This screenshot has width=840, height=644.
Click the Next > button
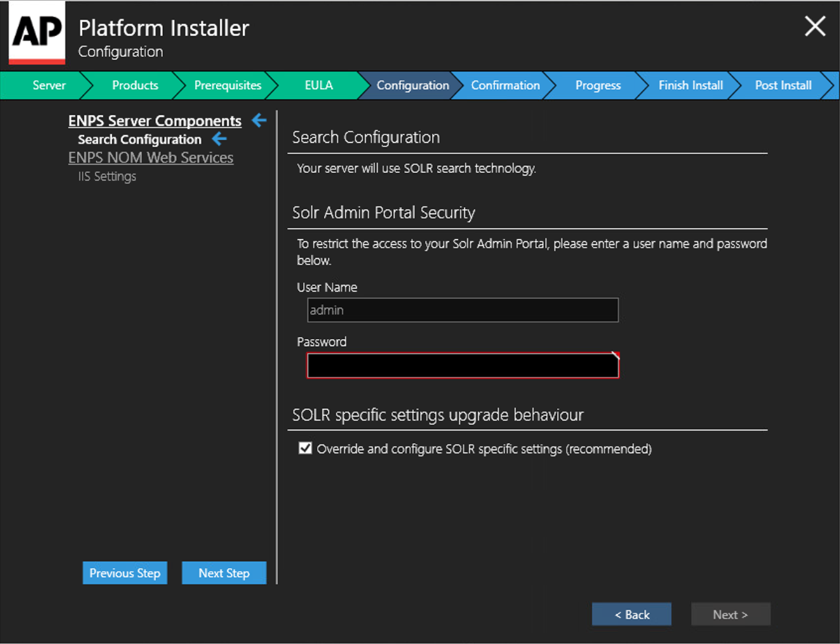(x=731, y=614)
